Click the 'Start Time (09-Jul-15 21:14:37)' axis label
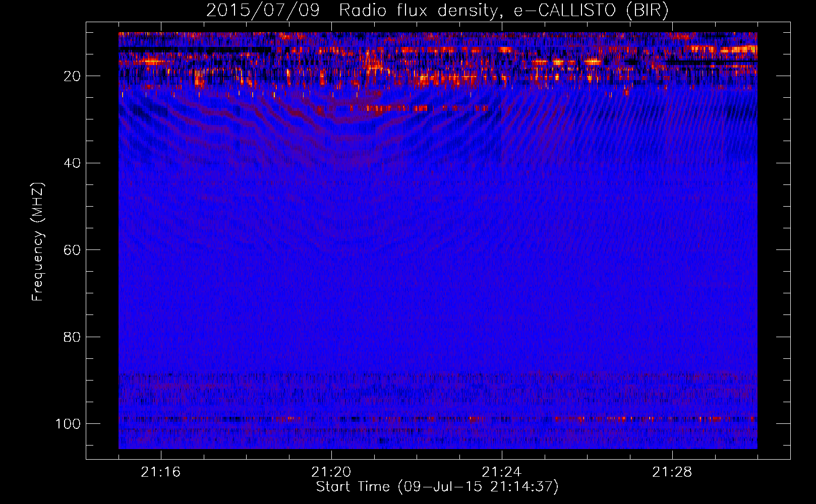The width and height of the screenshot is (816, 504). [x=437, y=487]
